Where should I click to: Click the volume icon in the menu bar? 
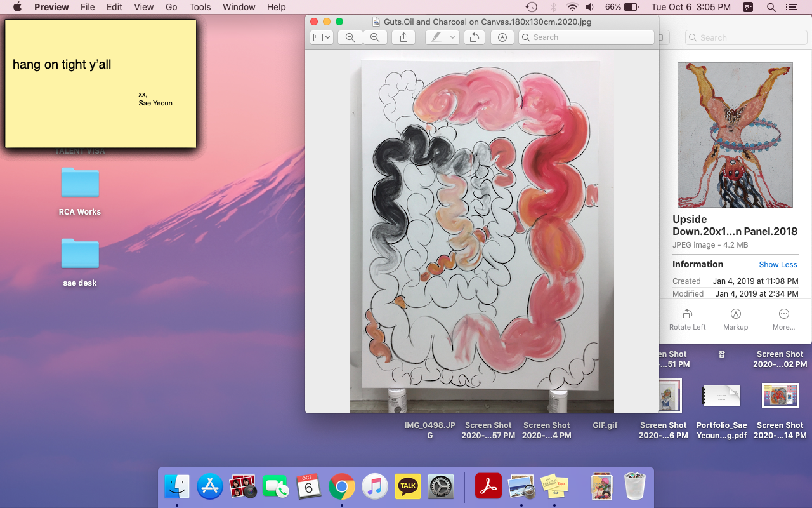click(x=590, y=7)
